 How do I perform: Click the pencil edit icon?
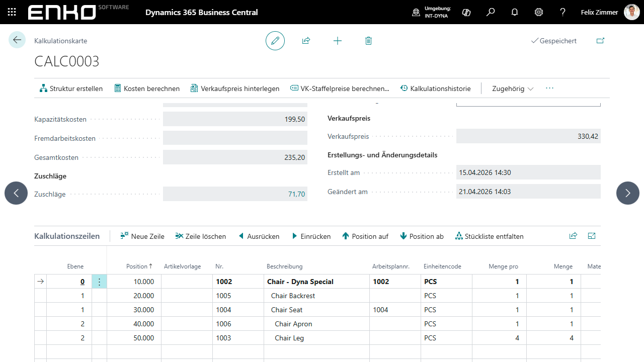275,41
